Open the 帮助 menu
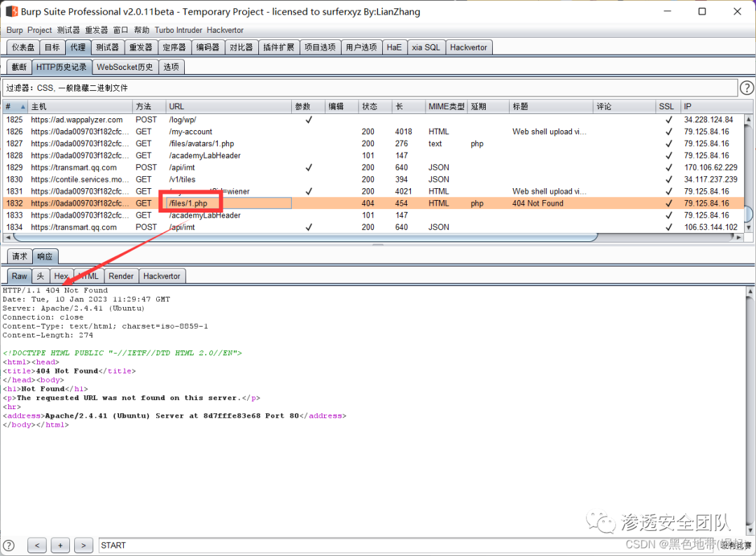This screenshot has width=756, height=556. pyautogui.click(x=141, y=30)
